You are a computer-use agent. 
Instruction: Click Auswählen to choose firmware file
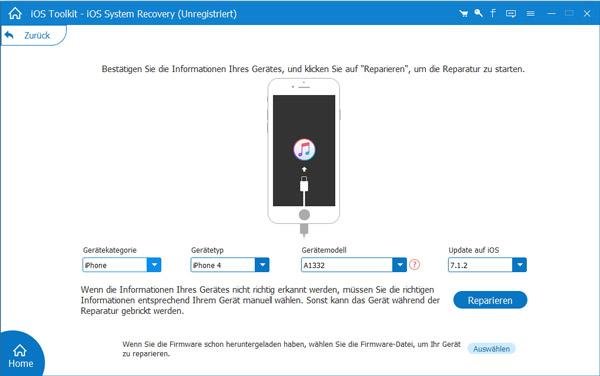[x=491, y=349]
